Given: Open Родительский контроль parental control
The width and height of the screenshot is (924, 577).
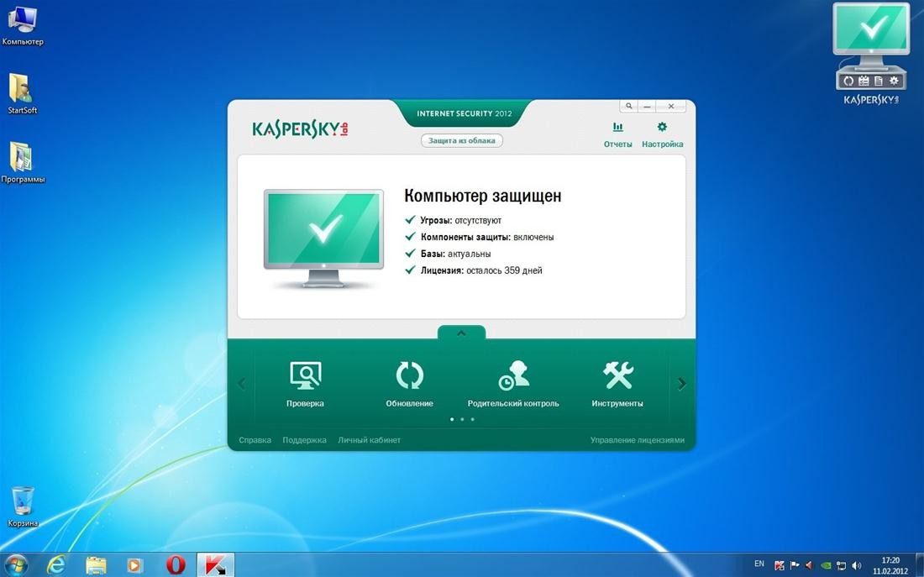Looking at the screenshot, I should 513,385.
